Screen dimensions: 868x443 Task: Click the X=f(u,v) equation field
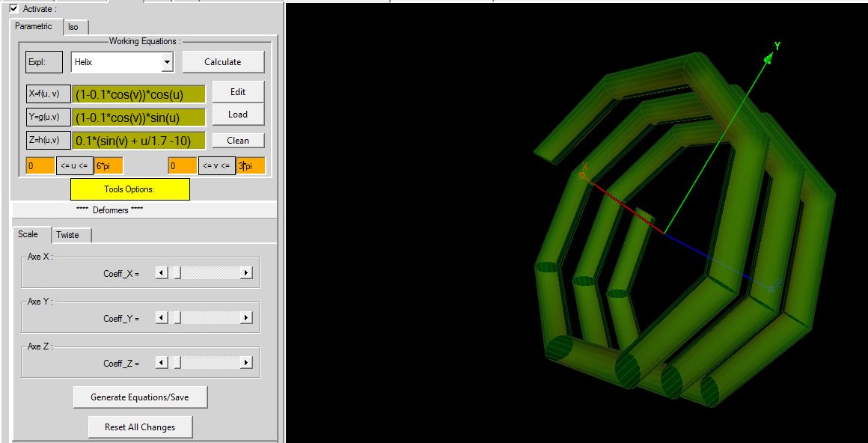pyautogui.click(x=139, y=95)
